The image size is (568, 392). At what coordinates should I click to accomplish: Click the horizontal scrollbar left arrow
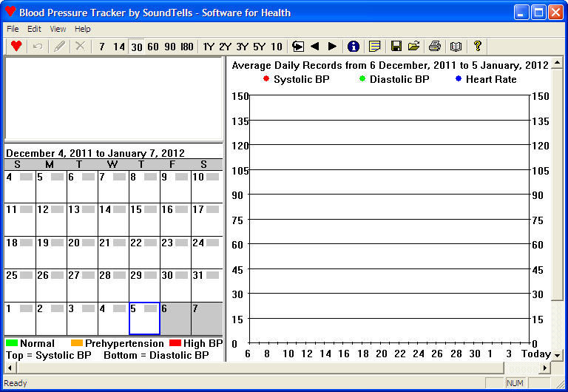point(10,368)
